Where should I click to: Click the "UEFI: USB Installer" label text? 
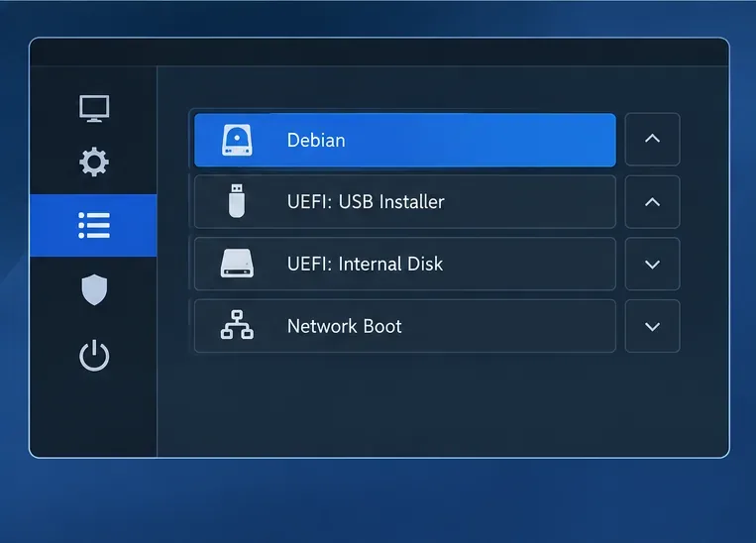click(x=366, y=202)
